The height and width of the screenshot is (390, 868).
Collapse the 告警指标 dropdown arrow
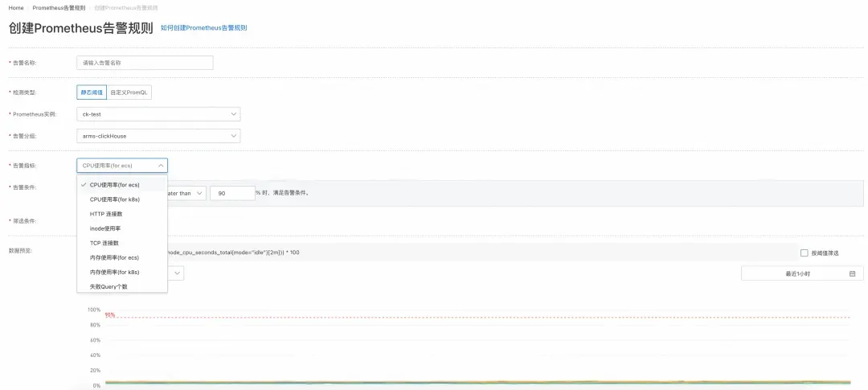(x=161, y=166)
